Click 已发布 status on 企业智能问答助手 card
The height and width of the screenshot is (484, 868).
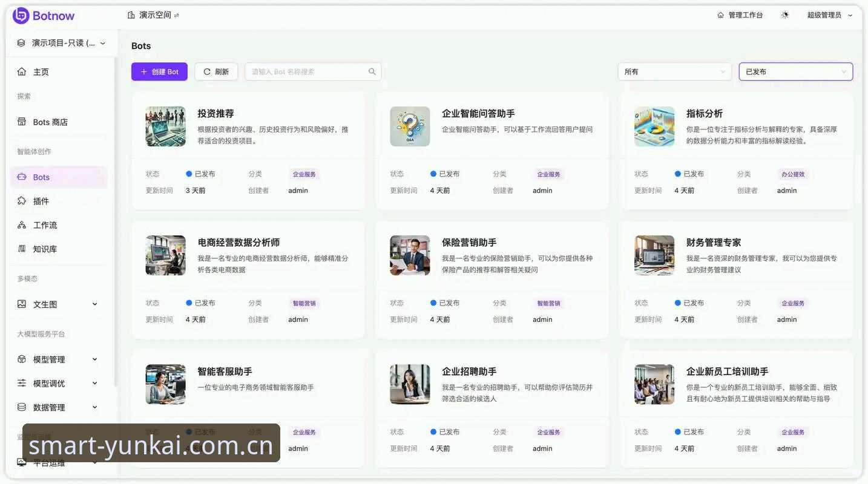point(445,174)
